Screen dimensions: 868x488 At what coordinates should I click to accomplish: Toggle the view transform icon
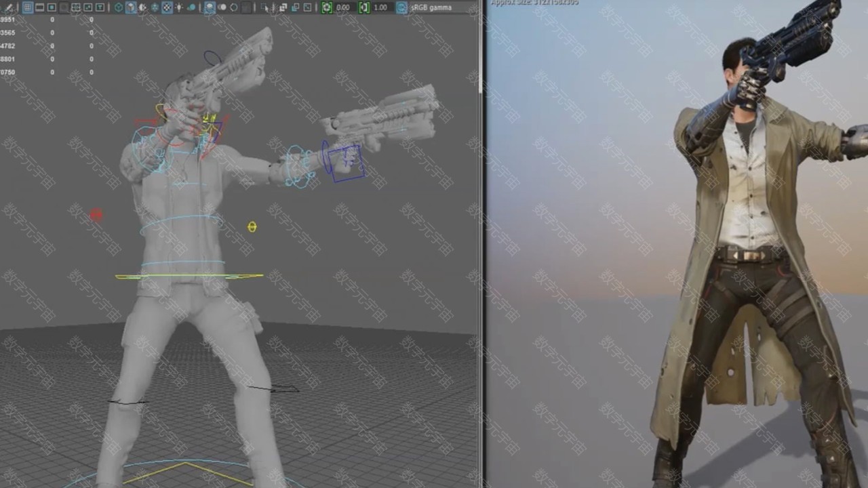click(401, 7)
